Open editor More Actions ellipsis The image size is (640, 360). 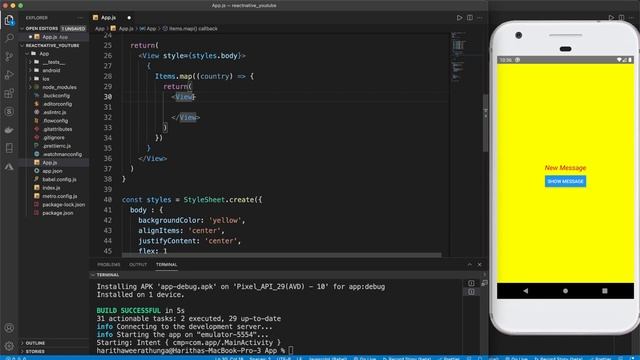480,18
